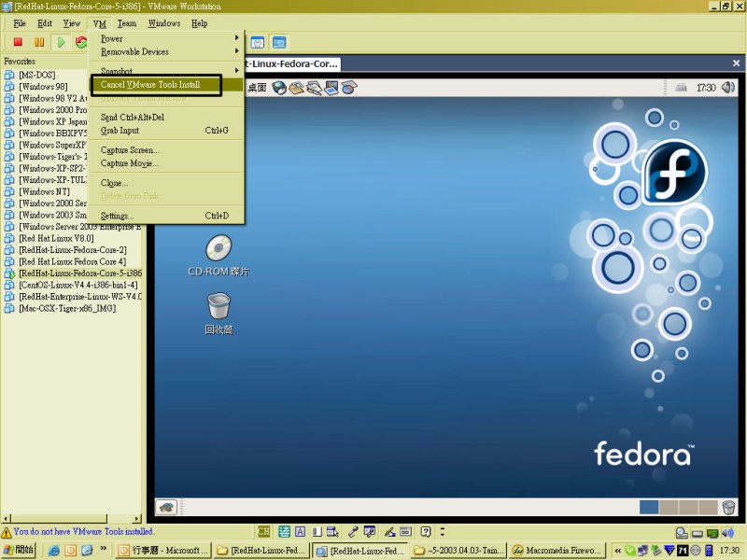
Task: Expand the Snapshot submenu arrow
Action: [x=237, y=70]
